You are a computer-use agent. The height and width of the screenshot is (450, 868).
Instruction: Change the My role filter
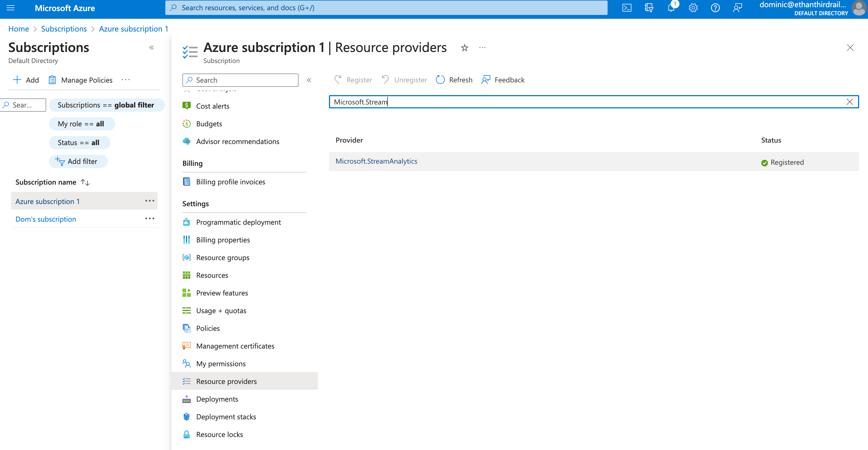(82, 124)
